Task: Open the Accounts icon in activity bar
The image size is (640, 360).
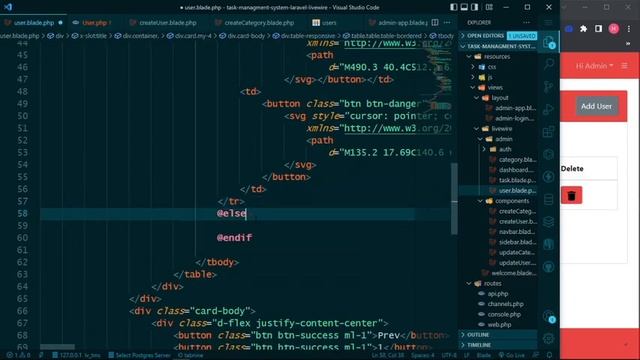Action: [549, 316]
